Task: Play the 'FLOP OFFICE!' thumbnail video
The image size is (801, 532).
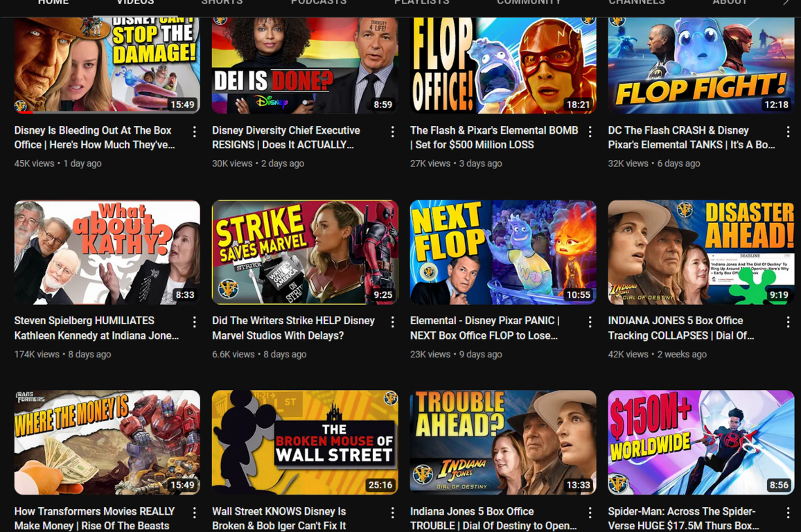Action: click(503, 65)
